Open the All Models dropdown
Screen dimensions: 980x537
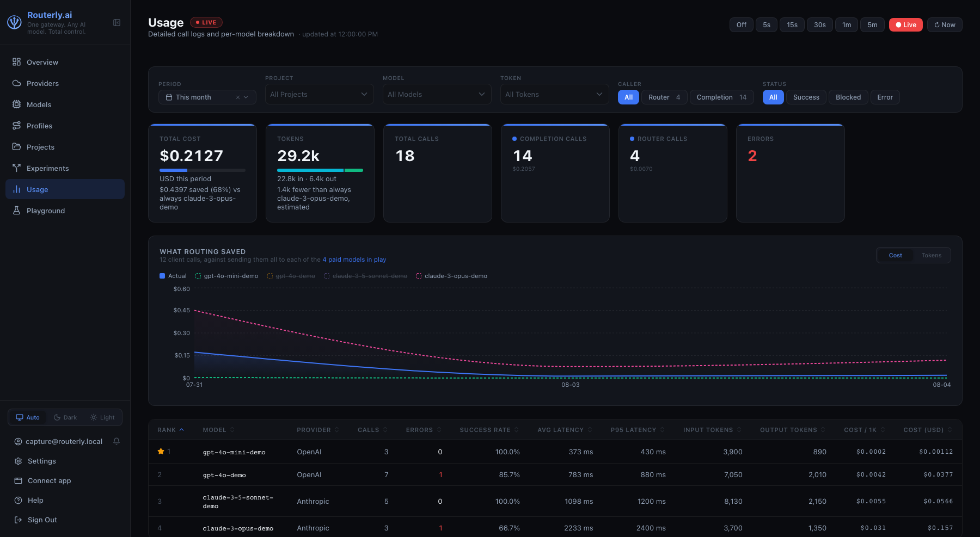[437, 94]
